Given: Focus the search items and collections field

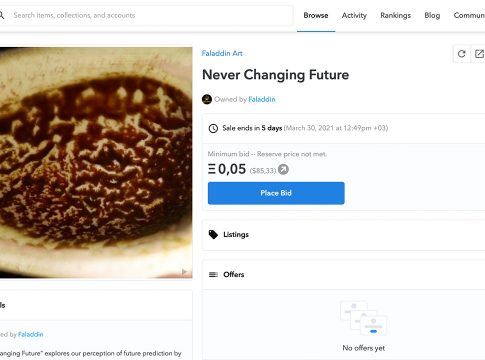Looking at the screenshot, I should click(x=147, y=15).
